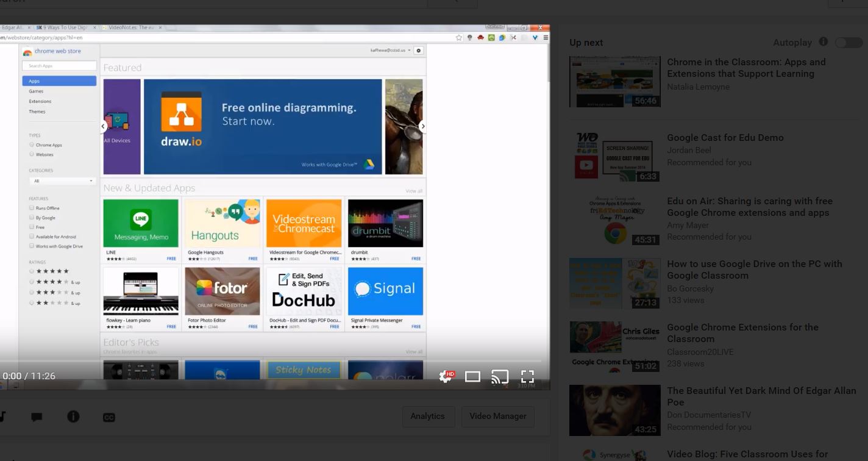Viewport: 868px width, 461px height.
Task: Select Extensions in the Chrome Web Store sidebar
Action: click(x=40, y=101)
